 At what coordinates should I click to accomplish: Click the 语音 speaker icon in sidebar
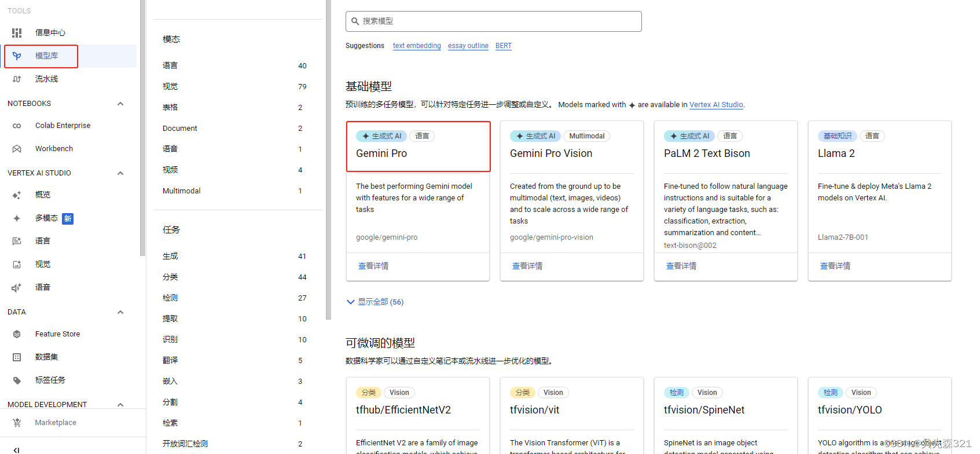(x=17, y=288)
